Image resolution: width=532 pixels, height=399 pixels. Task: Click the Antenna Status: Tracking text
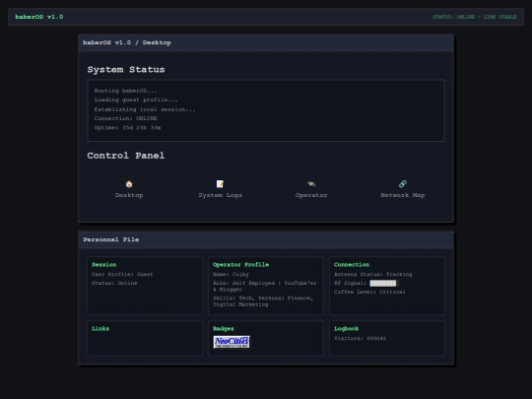pos(372,274)
